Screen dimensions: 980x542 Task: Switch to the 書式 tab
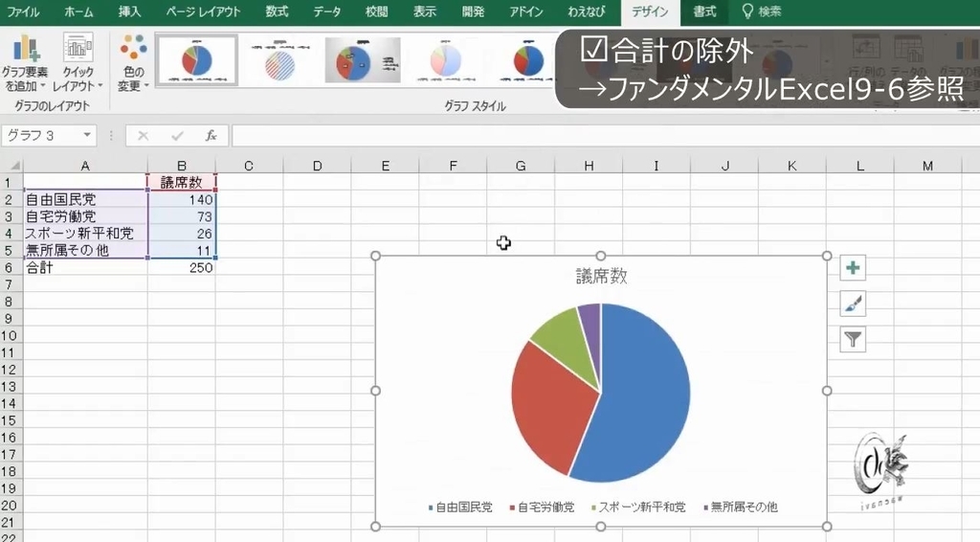click(704, 11)
